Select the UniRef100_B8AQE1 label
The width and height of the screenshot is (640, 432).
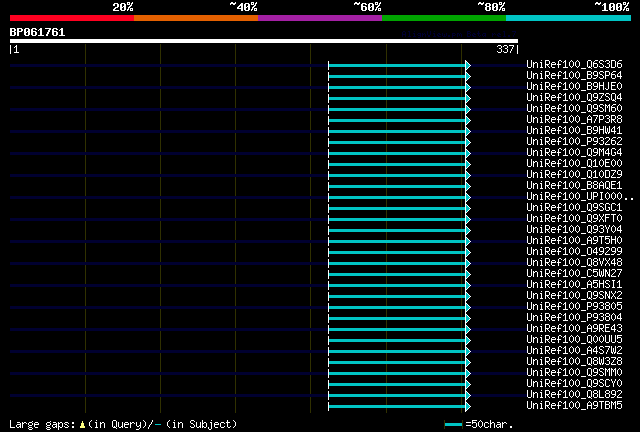coord(574,185)
